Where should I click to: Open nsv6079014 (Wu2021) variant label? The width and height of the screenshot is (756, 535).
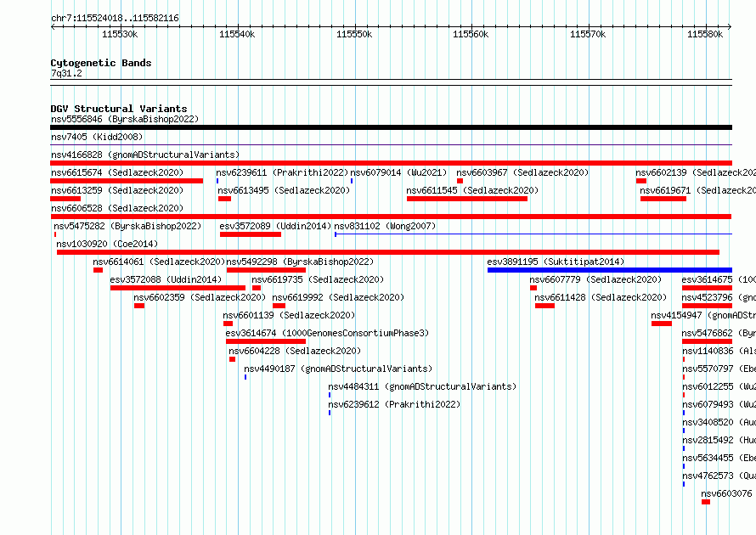[398, 172]
